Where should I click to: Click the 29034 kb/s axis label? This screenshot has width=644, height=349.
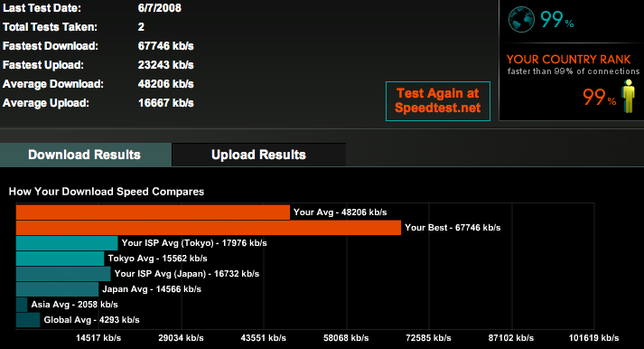182,338
